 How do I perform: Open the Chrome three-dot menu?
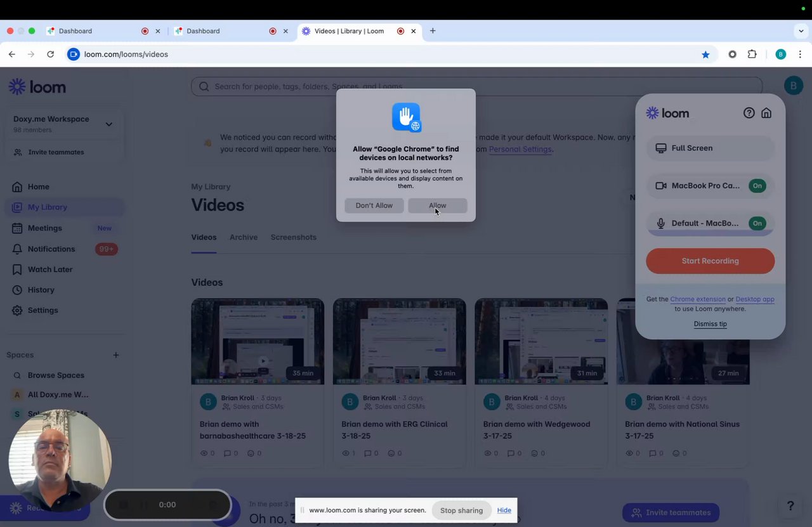(x=800, y=55)
